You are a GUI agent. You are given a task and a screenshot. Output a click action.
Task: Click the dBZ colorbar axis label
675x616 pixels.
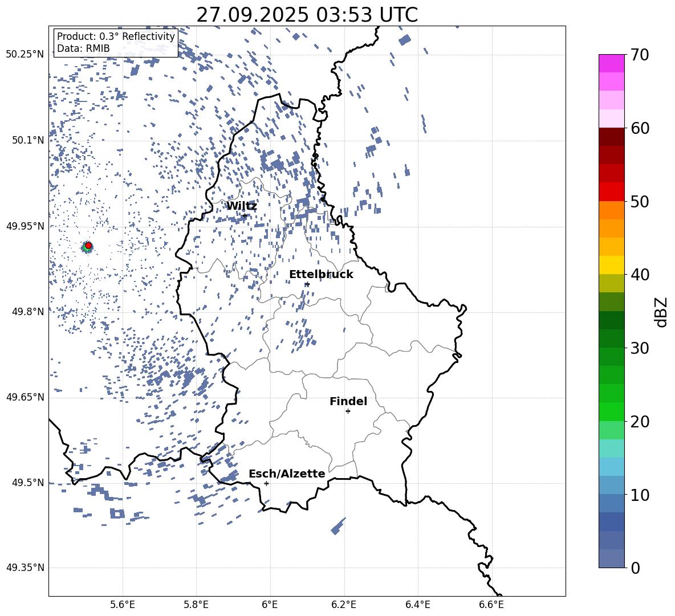click(x=662, y=312)
